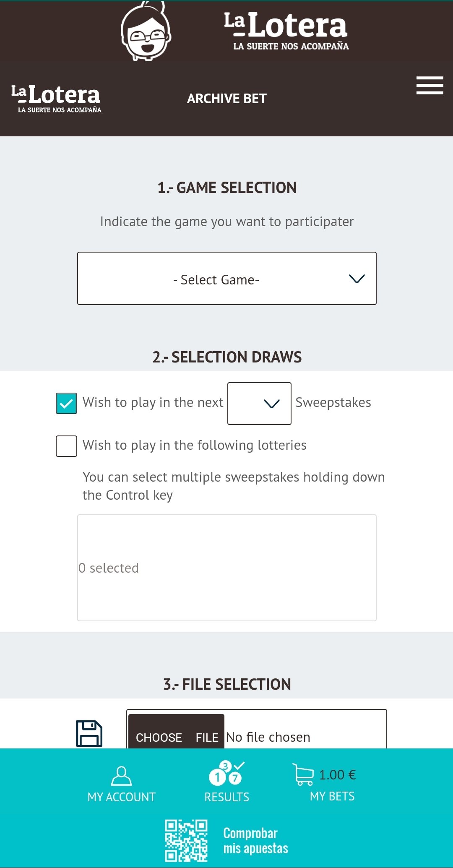Open the shopping cart icon
Viewport: 453px width, 868px height.
(x=303, y=774)
